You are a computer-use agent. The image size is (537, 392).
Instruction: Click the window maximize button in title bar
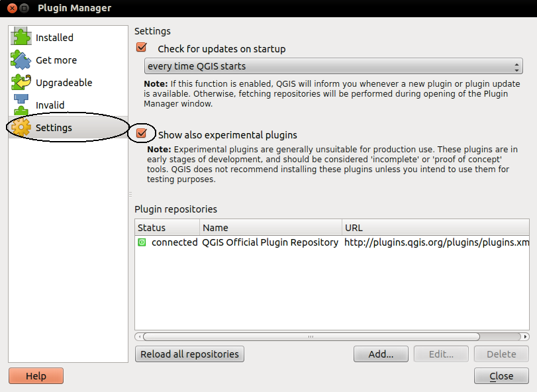click(x=24, y=8)
